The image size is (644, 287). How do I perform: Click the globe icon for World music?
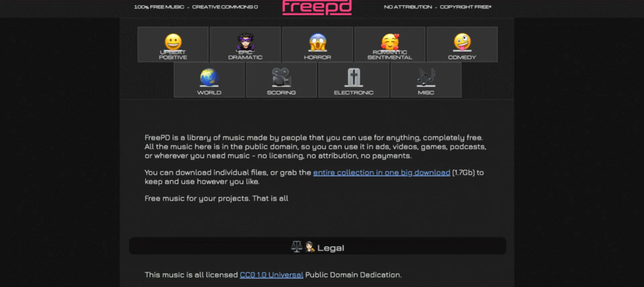[209, 77]
